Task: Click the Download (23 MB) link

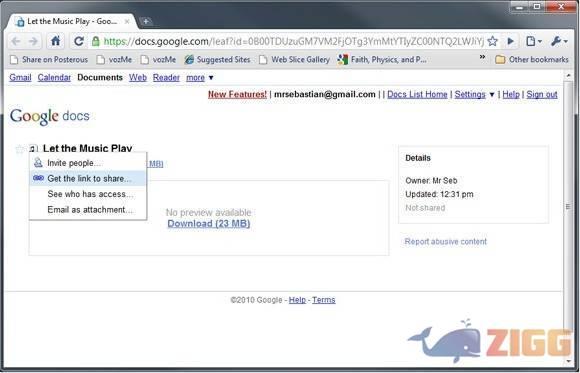Action: coord(209,224)
